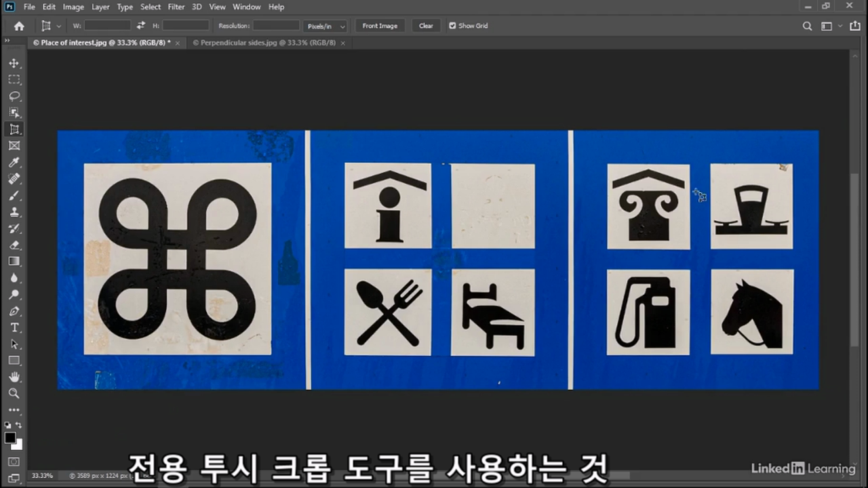The image size is (868, 488).
Task: Click the Height input field
Action: pyautogui.click(x=185, y=26)
